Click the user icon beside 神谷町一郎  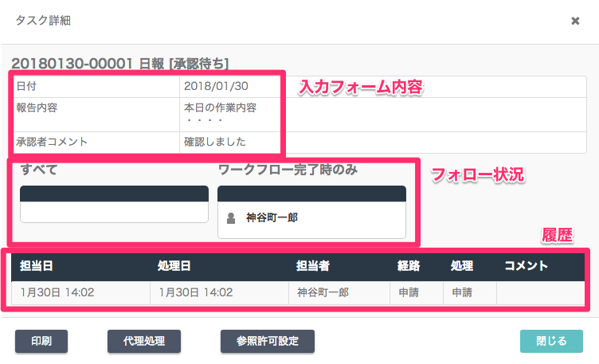pos(231,218)
